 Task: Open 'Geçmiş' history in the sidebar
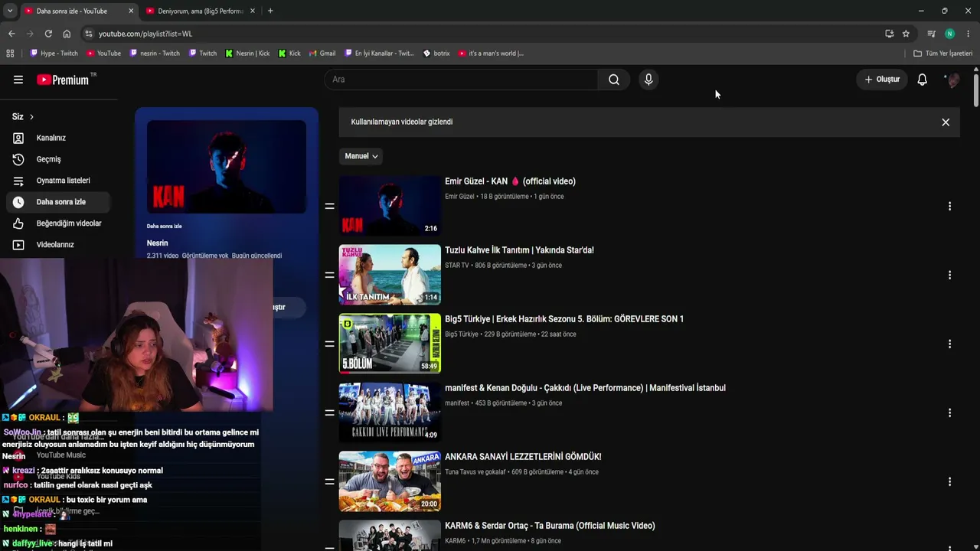(x=58, y=159)
